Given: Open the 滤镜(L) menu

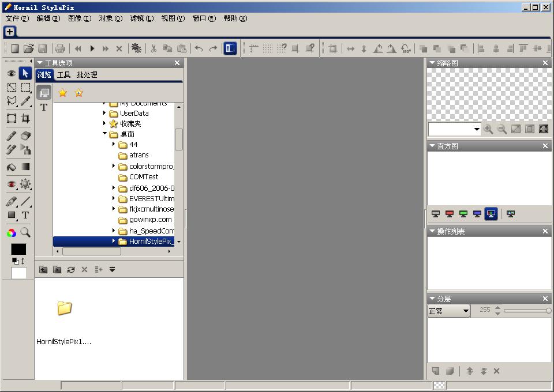Looking at the screenshot, I should pyautogui.click(x=142, y=18).
